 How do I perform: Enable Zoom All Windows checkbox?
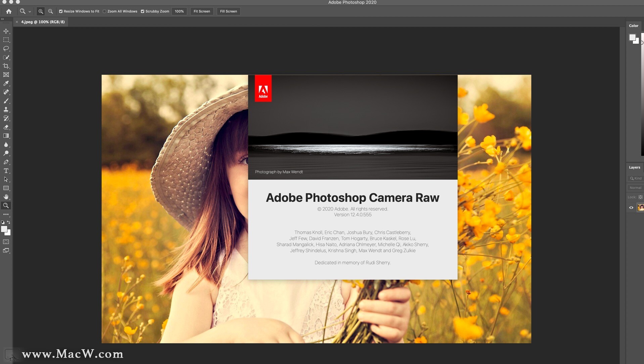click(104, 11)
